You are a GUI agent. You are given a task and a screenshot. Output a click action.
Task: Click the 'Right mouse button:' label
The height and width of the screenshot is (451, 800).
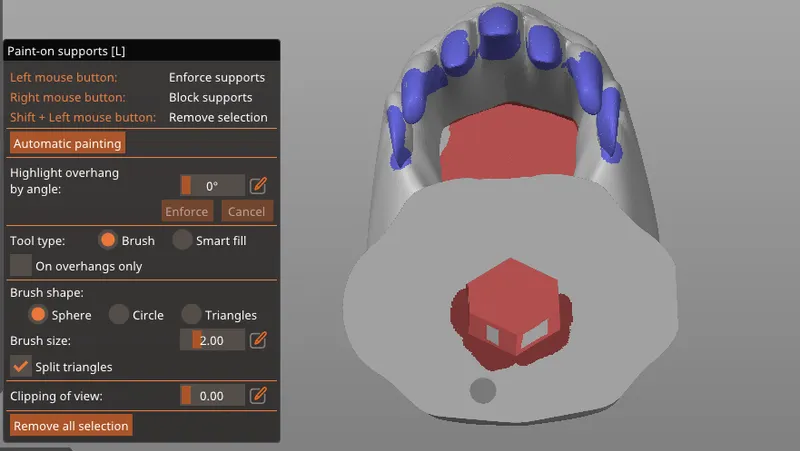[x=68, y=97]
